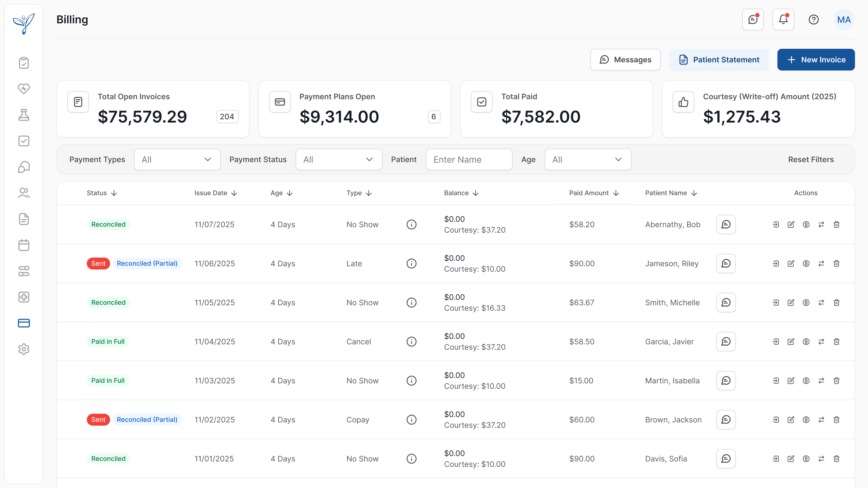Click the transfer arrows icon for Brown, Jackson
This screenshot has width=868, height=488.
point(821,420)
